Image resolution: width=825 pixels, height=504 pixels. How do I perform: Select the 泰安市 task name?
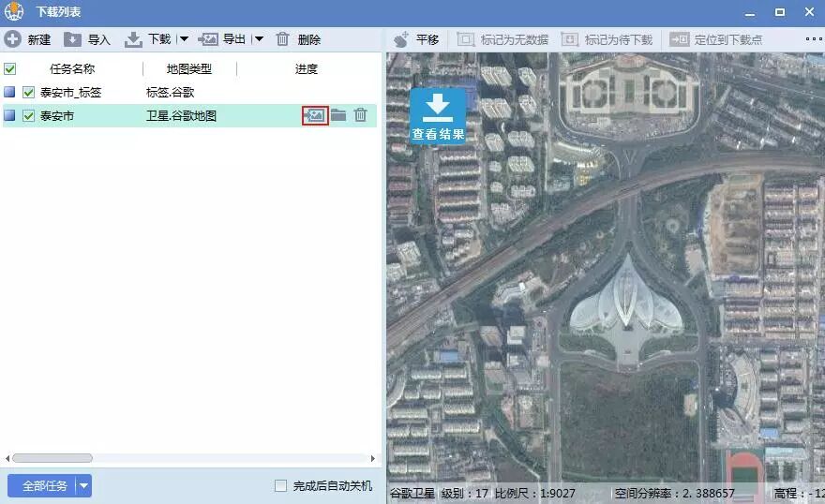[57, 115]
